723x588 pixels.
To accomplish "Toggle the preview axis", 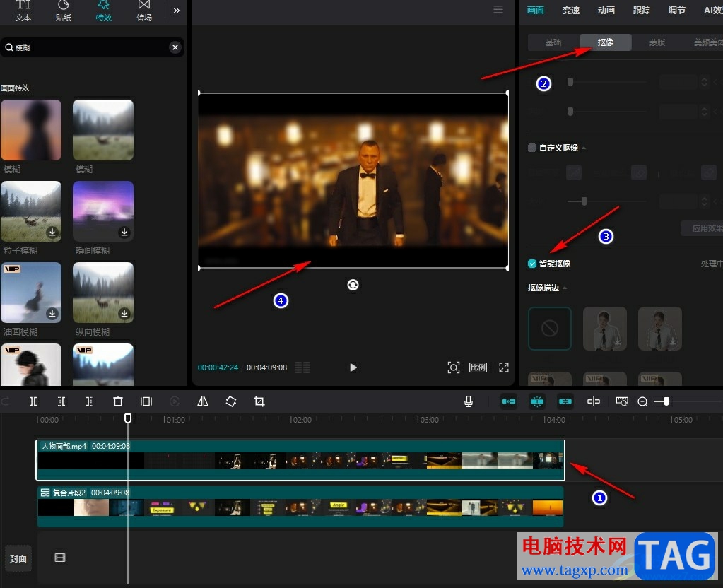I will click(594, 401).
